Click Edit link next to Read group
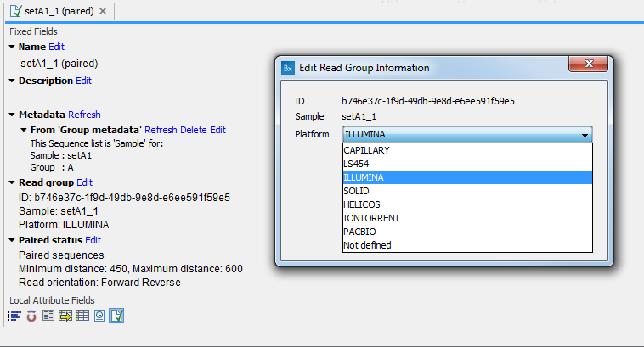The width and height of the screenshot is (644, 347). 85,182
